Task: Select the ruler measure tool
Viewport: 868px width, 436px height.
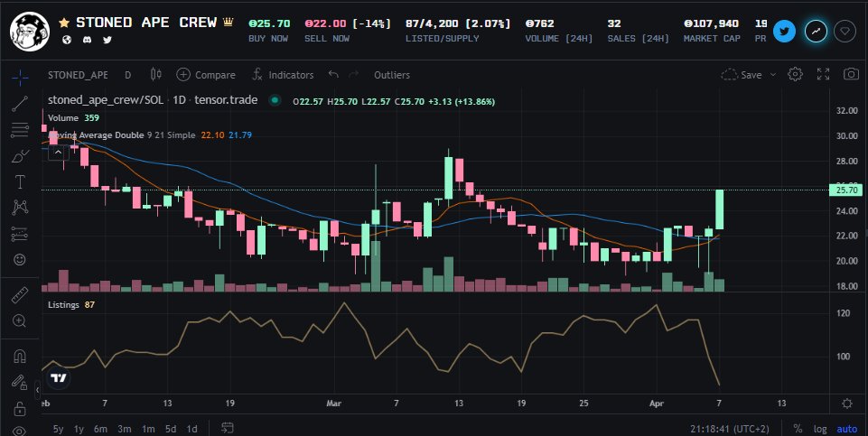Action: tap(20, 295)
